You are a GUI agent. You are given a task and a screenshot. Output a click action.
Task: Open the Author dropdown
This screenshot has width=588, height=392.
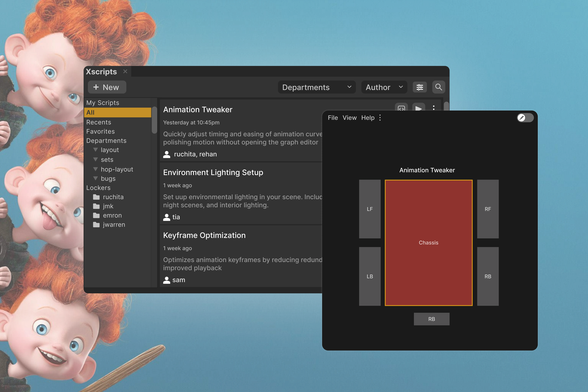(384, 87)
